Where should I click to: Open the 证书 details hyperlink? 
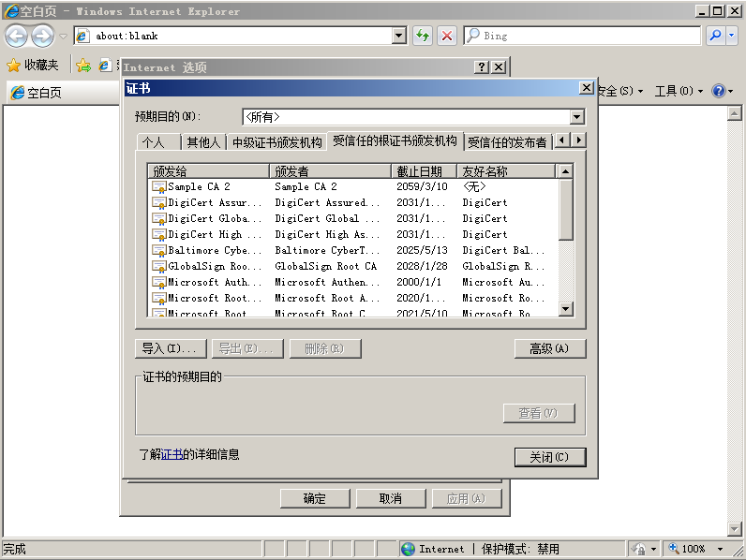pos(172,454)
